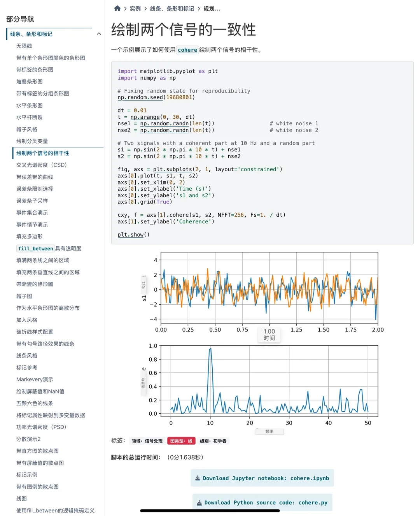Open 带有标签的分组条形图 in sidebar

coord(43,93)
